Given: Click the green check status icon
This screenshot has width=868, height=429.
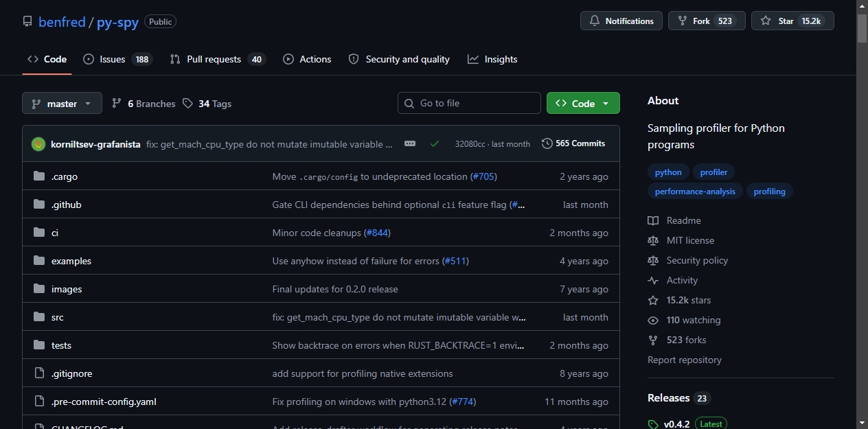Looking at the screenshot, I should [435, 143].
